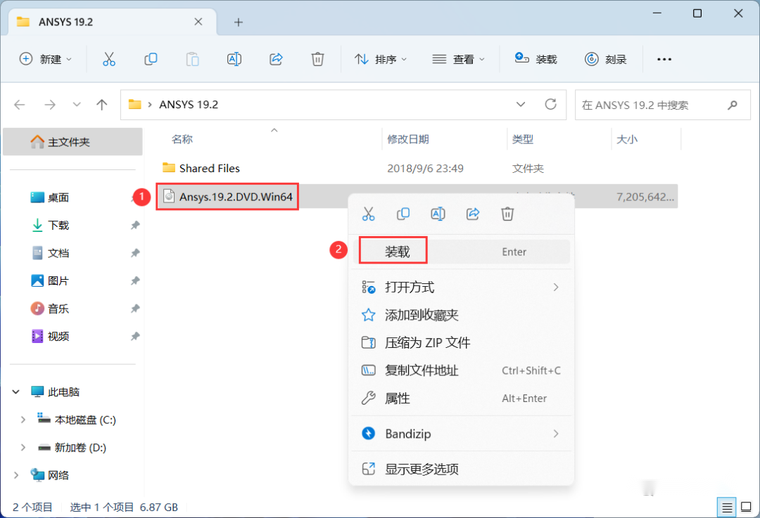Viewport: 760px width, 518px height.
Task: Click the 刻录 burn button in the toolbar
Action: pyautogui.click(x=605, y=59)
